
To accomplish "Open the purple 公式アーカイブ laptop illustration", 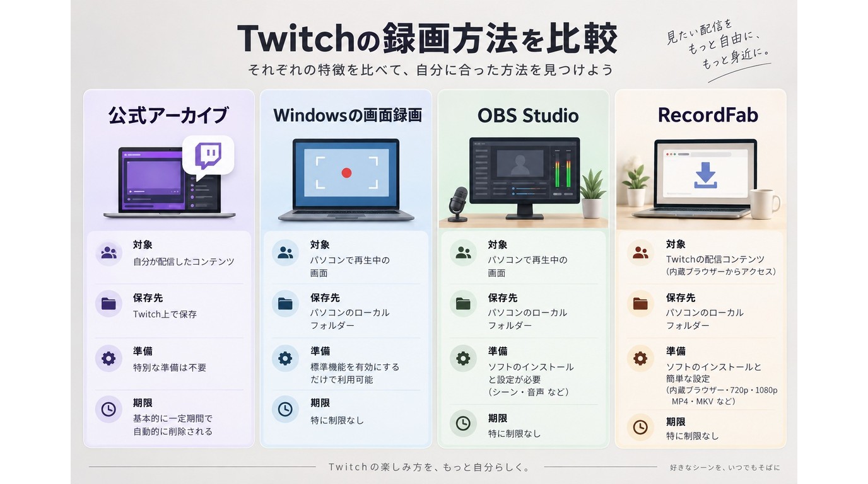I will (x=168, y=183).
